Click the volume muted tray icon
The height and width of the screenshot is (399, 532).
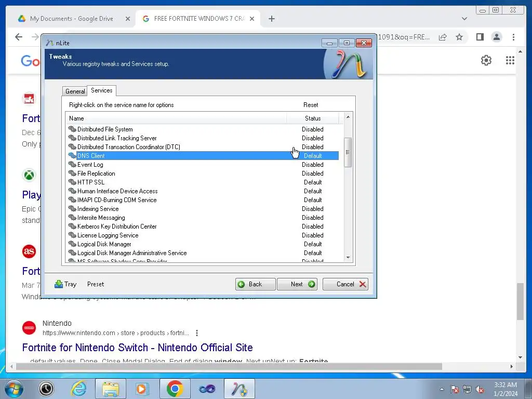[480, 390]
